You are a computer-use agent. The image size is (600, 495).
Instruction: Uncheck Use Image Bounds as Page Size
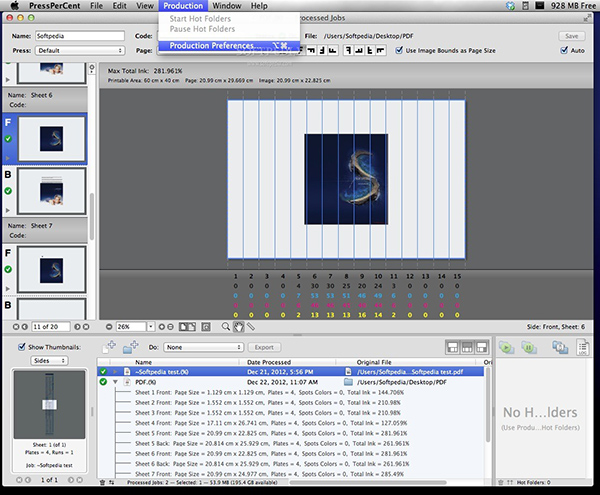[x=400, y=49]
